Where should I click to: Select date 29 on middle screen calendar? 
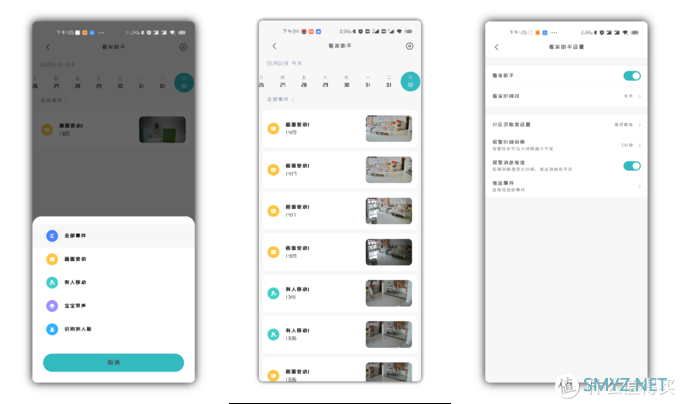pos(325,81)
